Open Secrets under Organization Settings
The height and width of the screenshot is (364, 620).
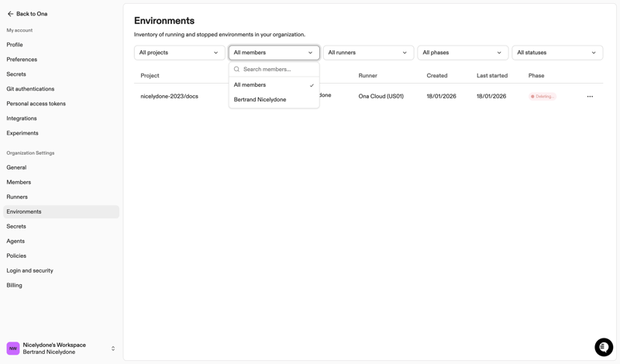tap(61, 226)
